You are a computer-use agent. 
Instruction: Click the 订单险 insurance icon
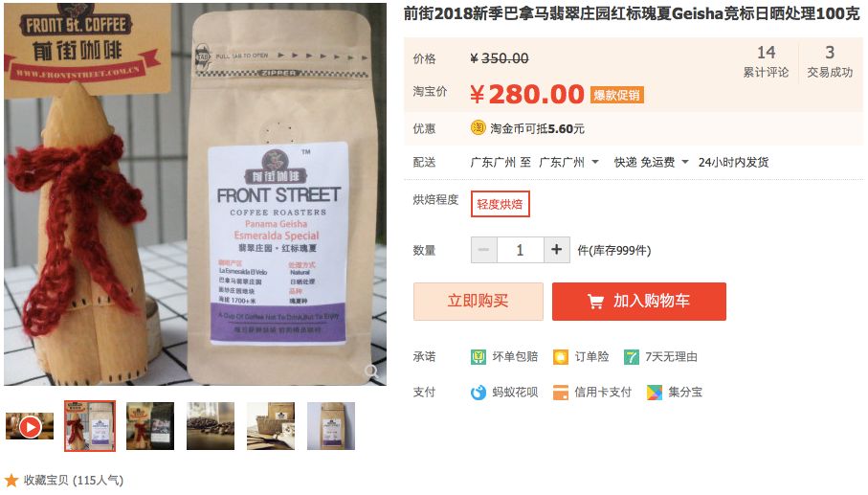tap(560, 356)
